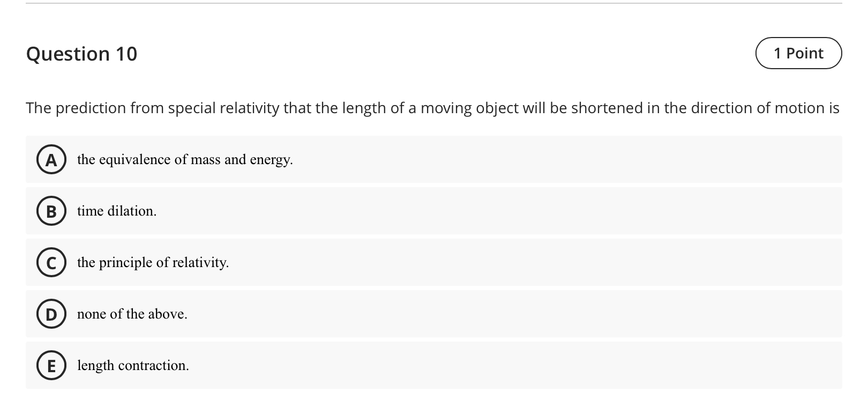
Task: Click the circle beside 'time dilation.'
Action: [51, 211]
